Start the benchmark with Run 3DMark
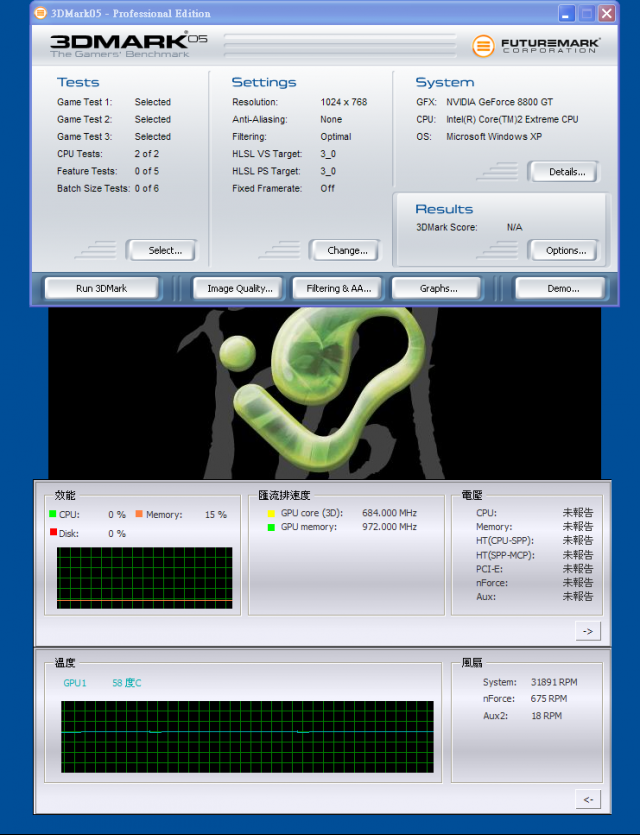This screenshot has height=835, width=640. click(101, 288)
